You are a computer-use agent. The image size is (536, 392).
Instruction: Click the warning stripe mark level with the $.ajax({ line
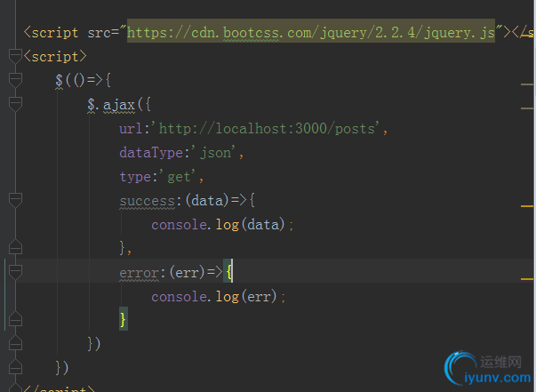click(x=527, y=108)
